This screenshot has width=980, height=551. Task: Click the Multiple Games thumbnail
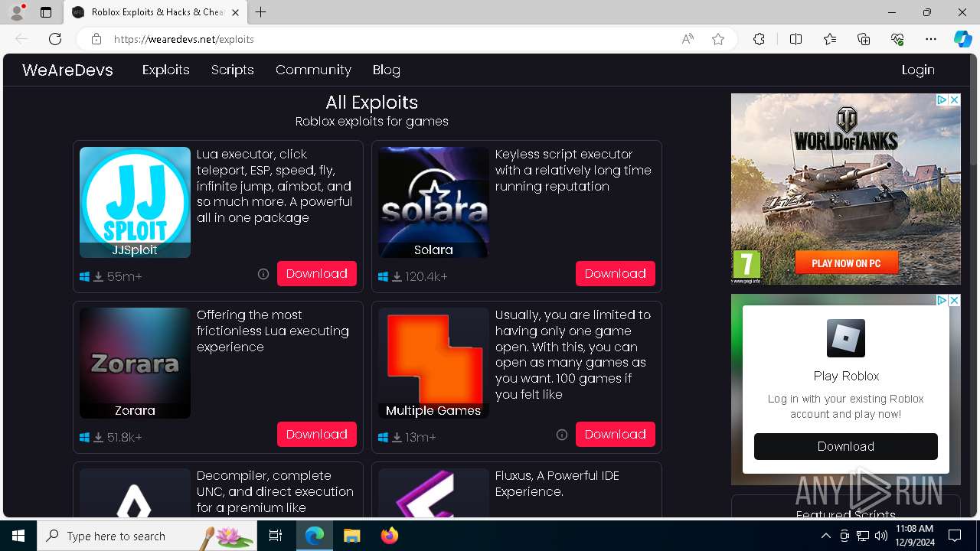[433, 363]
